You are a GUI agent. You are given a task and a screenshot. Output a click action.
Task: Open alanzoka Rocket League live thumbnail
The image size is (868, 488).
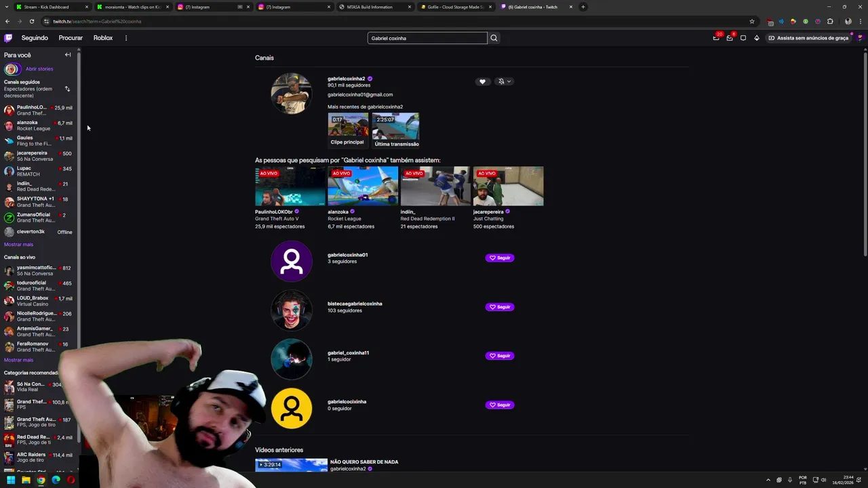click(363, 186)
